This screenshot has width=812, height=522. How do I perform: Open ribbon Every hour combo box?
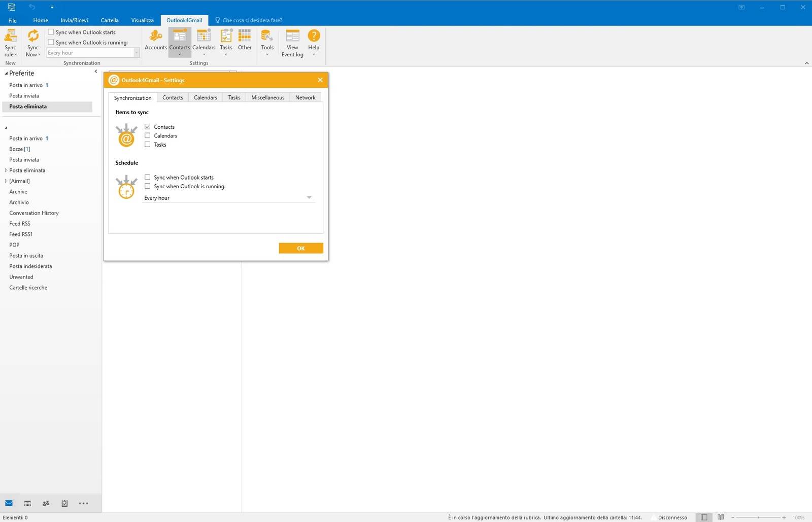click(93, 53)
